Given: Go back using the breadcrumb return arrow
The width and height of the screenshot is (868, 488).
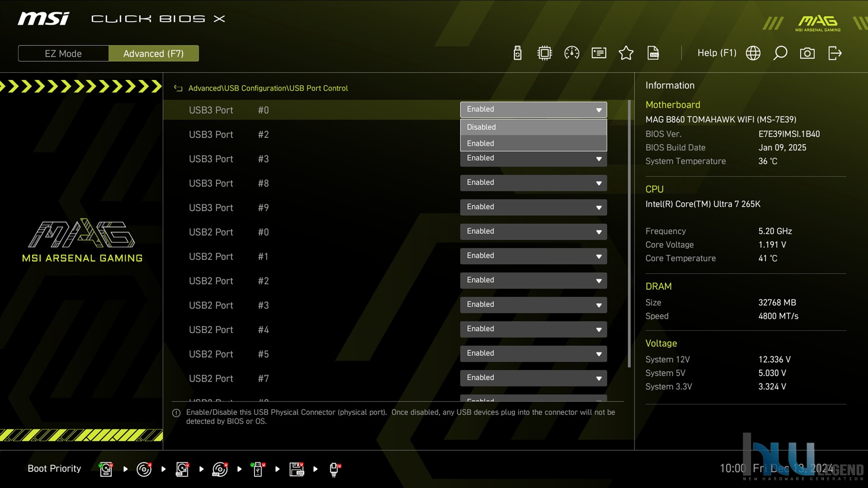Looking at the screenshot, I should (x=178, y=88).
